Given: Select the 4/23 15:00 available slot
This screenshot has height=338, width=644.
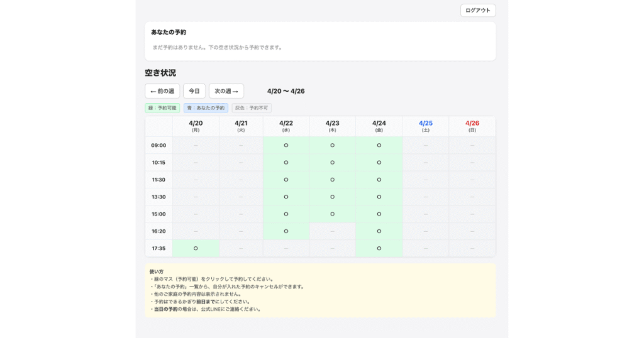Looking at the screenshot, I should coord(333,214).
